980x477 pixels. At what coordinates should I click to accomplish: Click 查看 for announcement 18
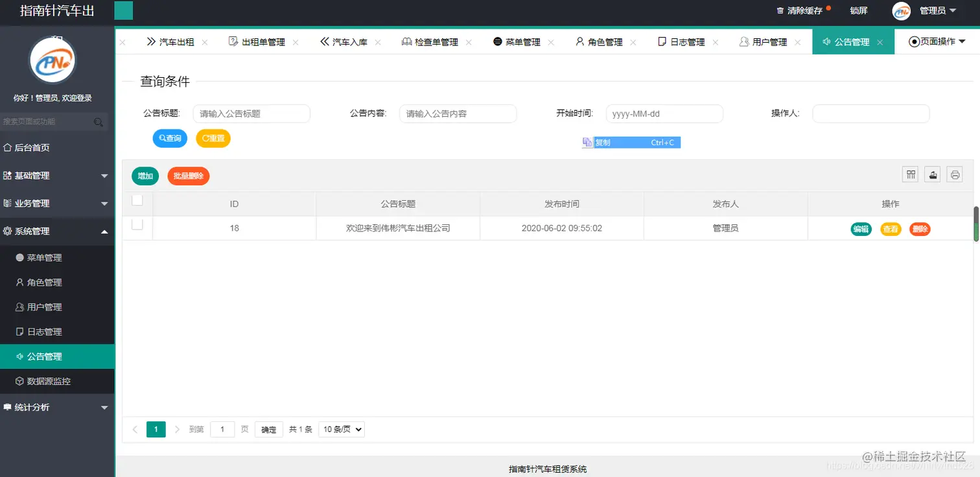point(891,229)
